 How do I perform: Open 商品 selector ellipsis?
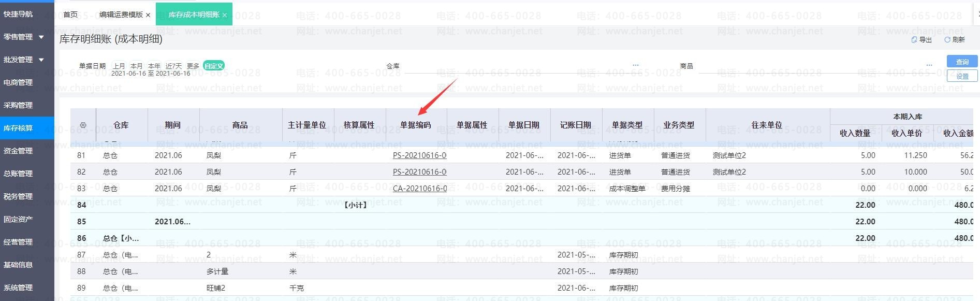coord(929,65)
